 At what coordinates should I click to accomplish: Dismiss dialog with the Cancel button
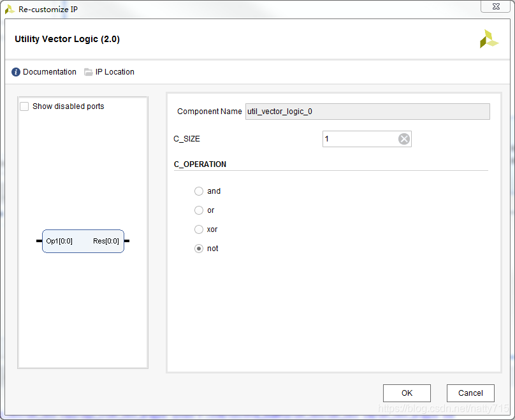470,393
